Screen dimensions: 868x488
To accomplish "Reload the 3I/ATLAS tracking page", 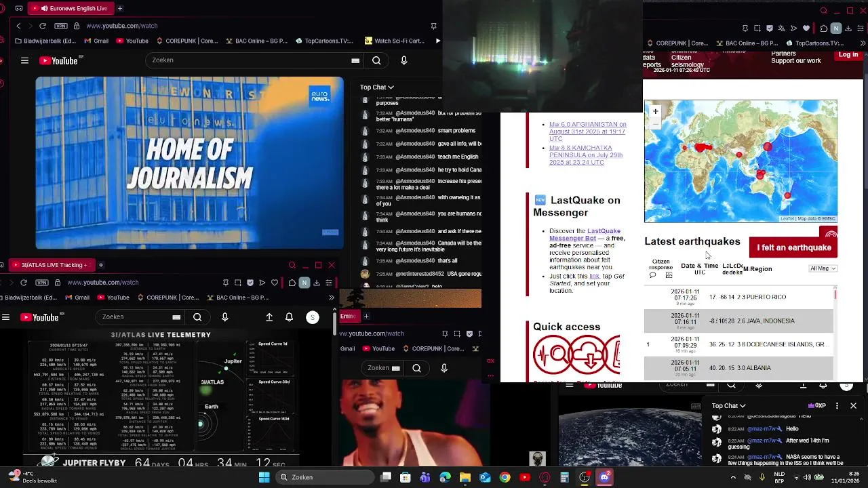I will 24,283.
